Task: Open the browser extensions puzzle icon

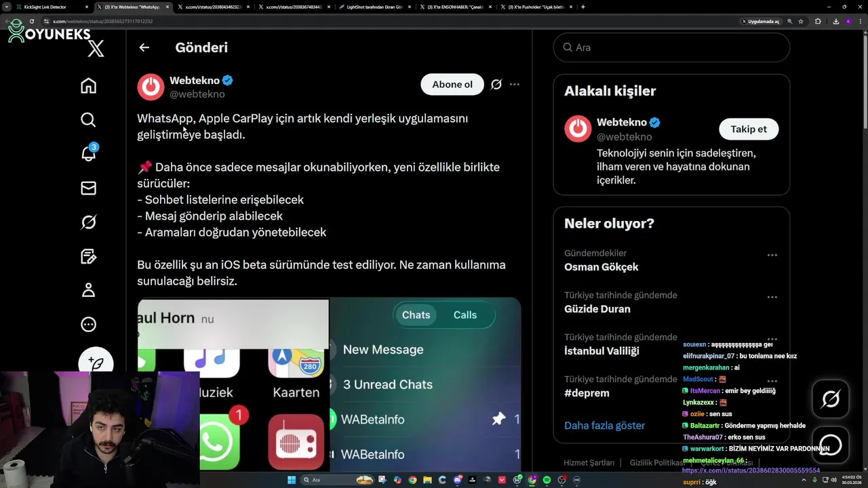Action: tap(818, 22)
